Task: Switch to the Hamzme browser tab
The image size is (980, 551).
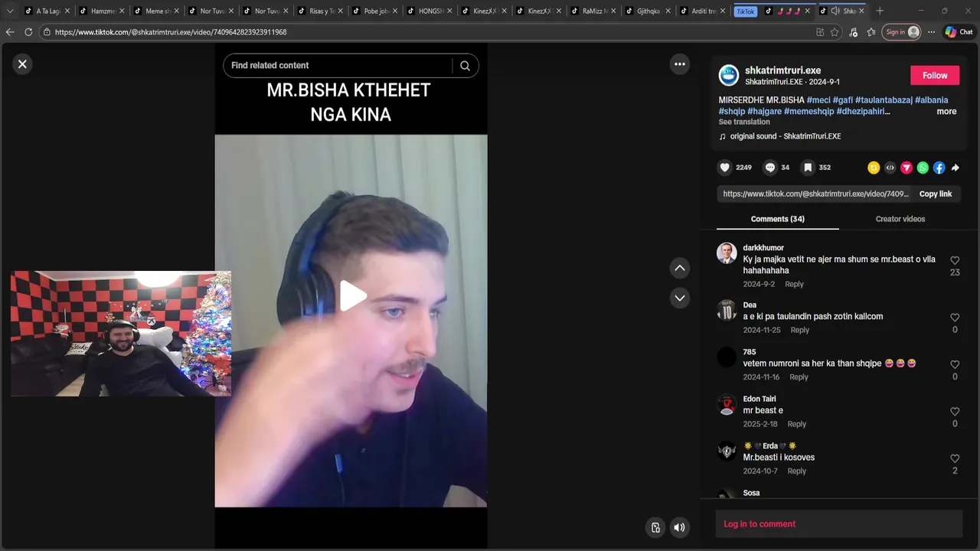Action: pos(103,11)
